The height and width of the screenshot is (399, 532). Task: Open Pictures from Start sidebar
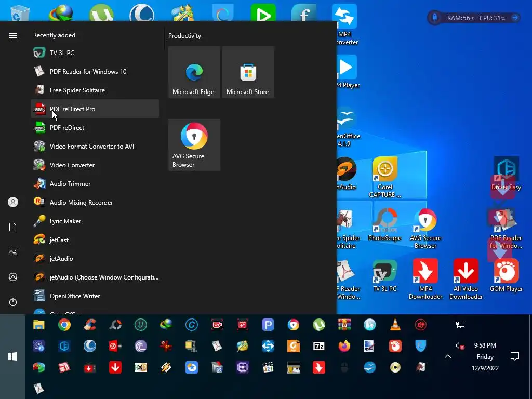[13, 252]
